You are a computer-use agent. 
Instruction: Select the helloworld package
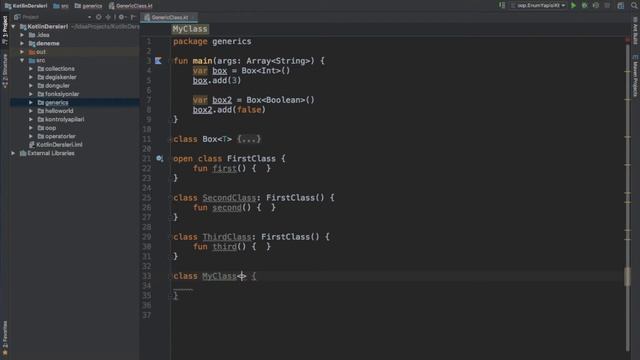click(x=59, y=111)
